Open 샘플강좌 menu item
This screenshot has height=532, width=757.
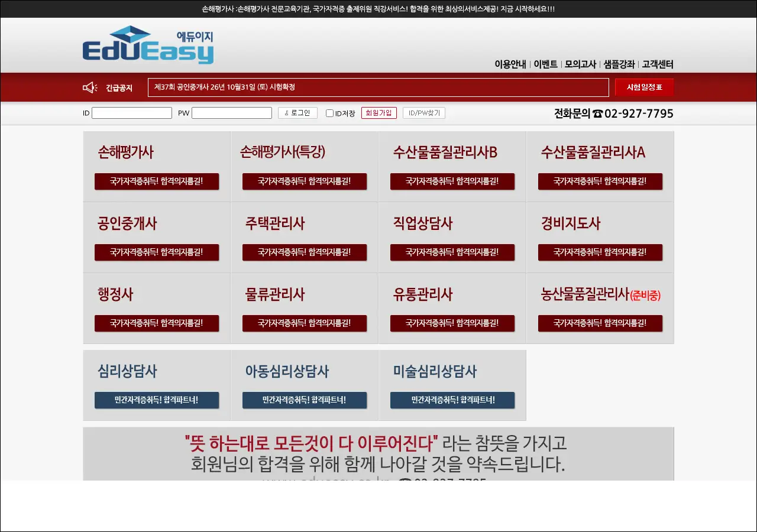(x=619, y=64)
